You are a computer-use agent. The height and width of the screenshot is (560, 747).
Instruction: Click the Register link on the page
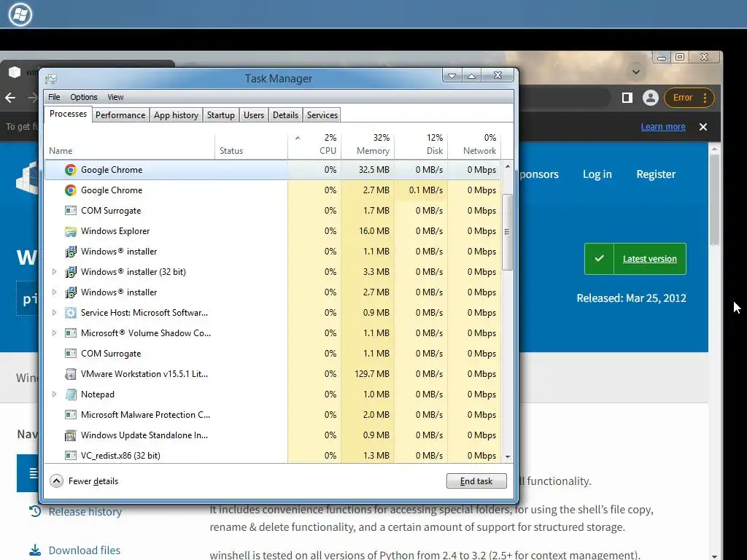point(656,174)
